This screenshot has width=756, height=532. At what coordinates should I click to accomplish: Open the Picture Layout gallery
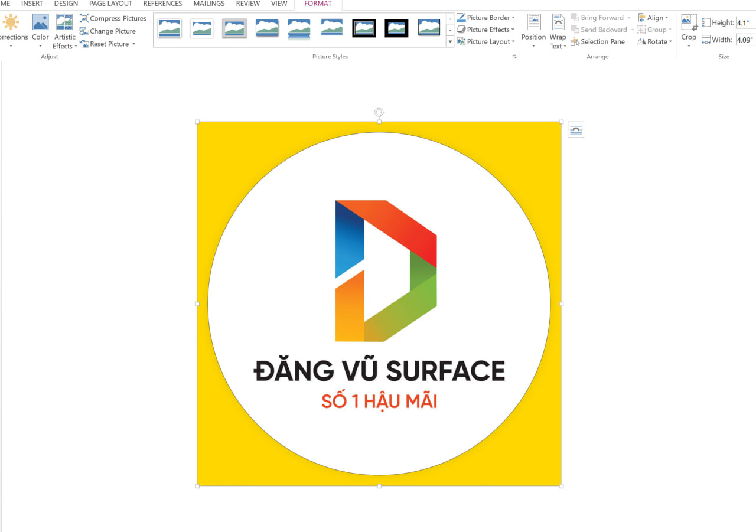pos(485,41)
